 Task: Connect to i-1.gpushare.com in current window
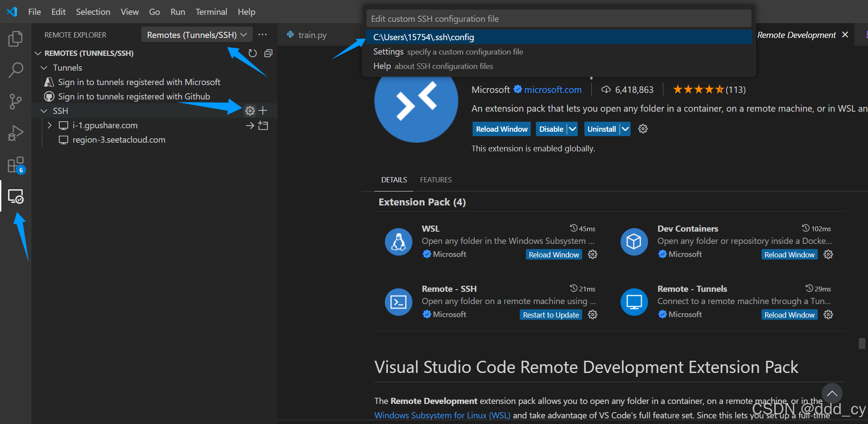pyautogui.click(x=250, y=126)
